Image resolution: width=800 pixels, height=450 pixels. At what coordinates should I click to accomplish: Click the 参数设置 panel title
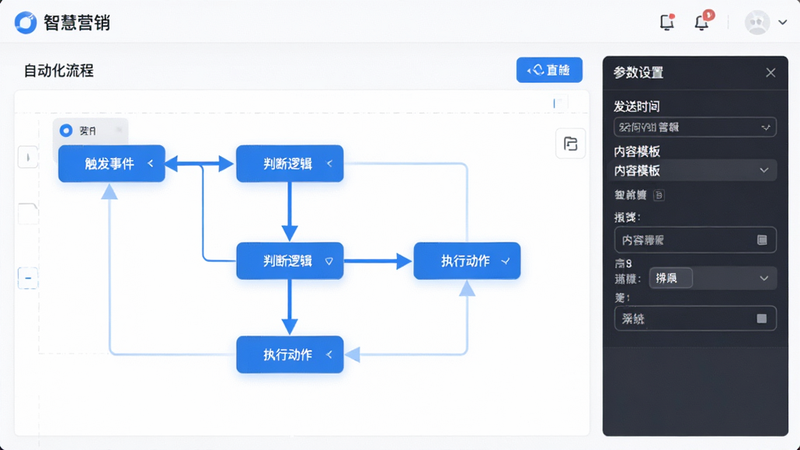[x=638, y=73]
